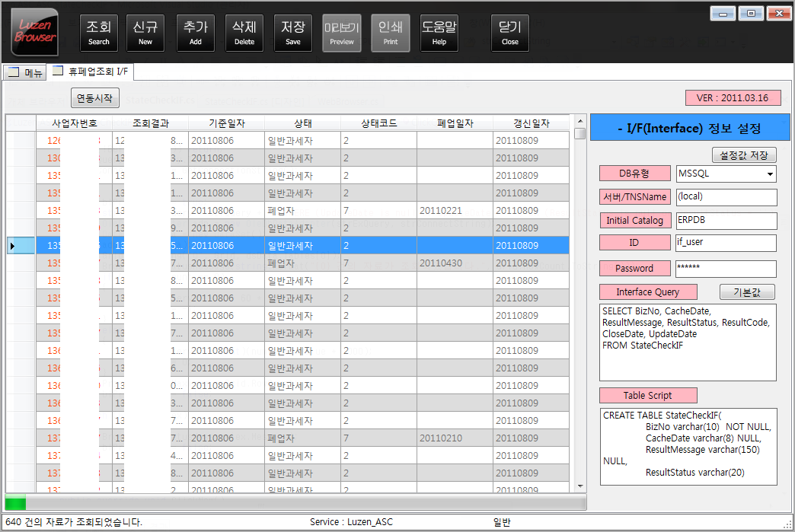
Task: Click the grid scrollbar down arrow
Action: pyautogui.click(x=580, y=486)
